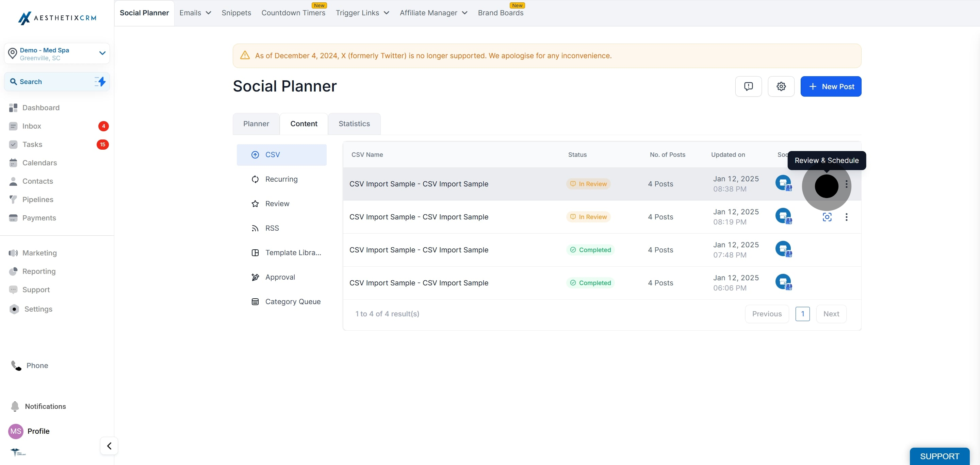The height and width of the screenshot is (465, 980).
Task: Click the Previous page button
Action: click(x=767, y=314)
